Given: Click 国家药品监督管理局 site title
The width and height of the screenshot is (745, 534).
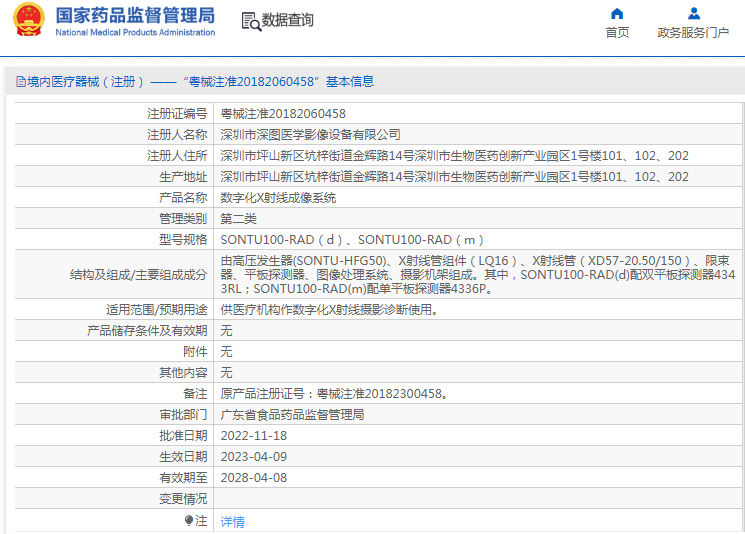Looking at the screenshot, I should point(135,15).
